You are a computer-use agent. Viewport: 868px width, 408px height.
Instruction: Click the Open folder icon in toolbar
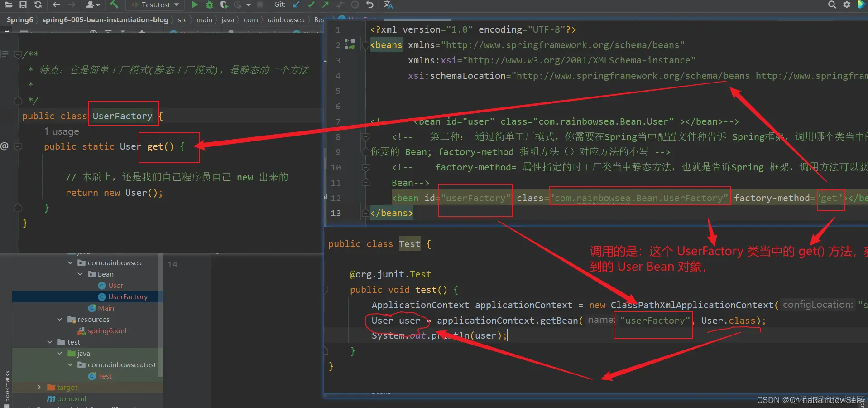click(10, 5)
